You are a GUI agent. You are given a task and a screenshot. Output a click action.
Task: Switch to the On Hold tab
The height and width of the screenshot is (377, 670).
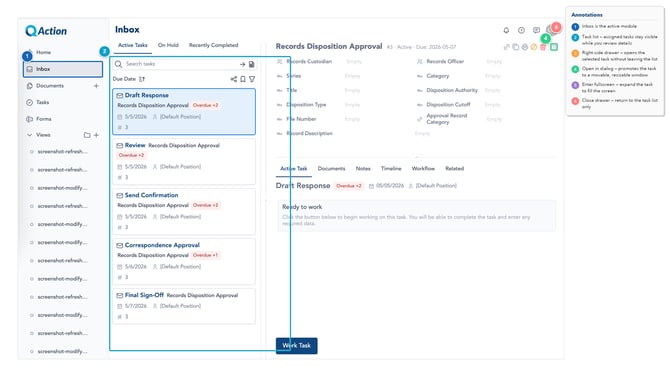(168, 45)
